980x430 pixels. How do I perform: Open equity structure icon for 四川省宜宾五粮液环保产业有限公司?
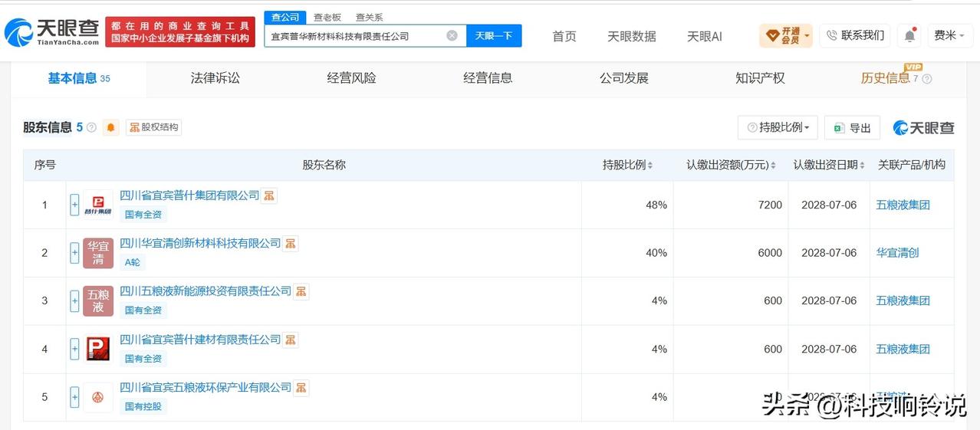pyautogui.click(x=301, y=388)
